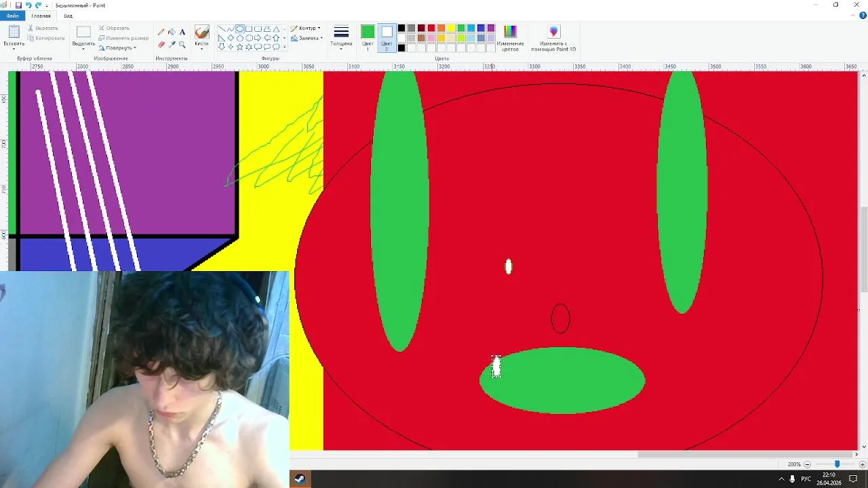
Task: Click the 200% zoom level text
Action: click(794, 464)
